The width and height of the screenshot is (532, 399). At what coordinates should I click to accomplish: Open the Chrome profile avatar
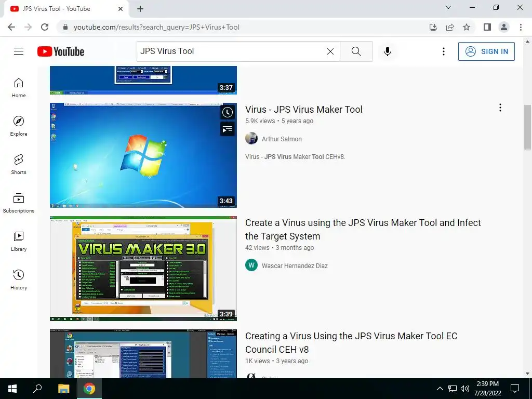504,27
